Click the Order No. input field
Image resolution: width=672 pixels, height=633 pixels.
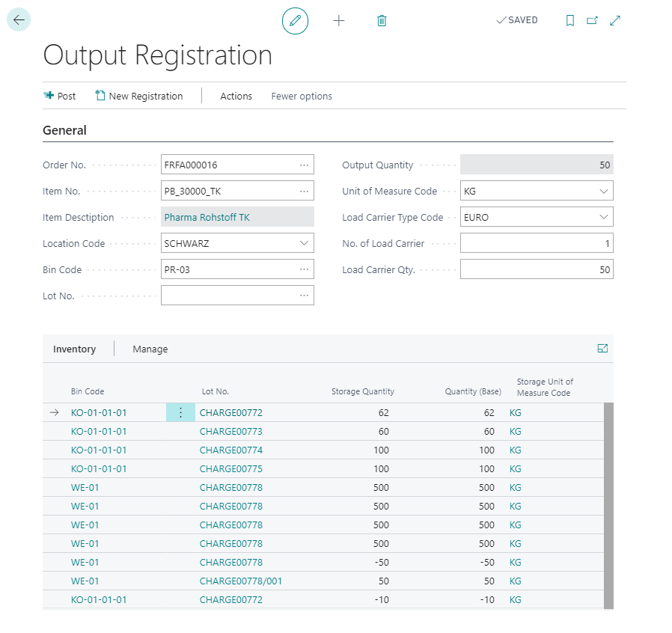pos(237,165)
